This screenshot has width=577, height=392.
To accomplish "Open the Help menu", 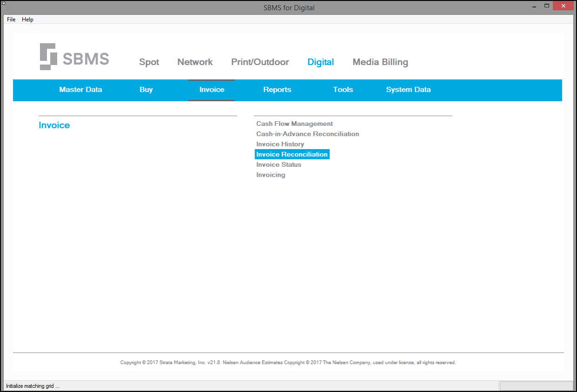I will [x=27, y=20].
